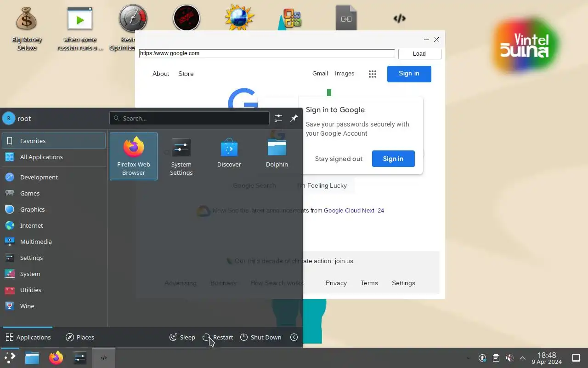This screenshot has height=368, width=588.
Task: Open the Settings footer link on Google
Action: click(x=403, y=283)
